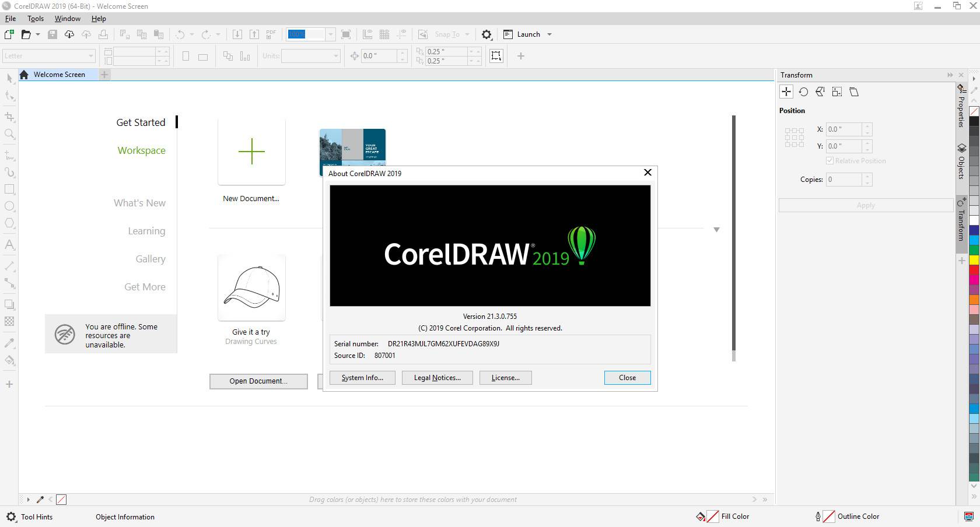Open the Gallery section
This screenshot has width=980, height=527.
click(x=150, y=259)
